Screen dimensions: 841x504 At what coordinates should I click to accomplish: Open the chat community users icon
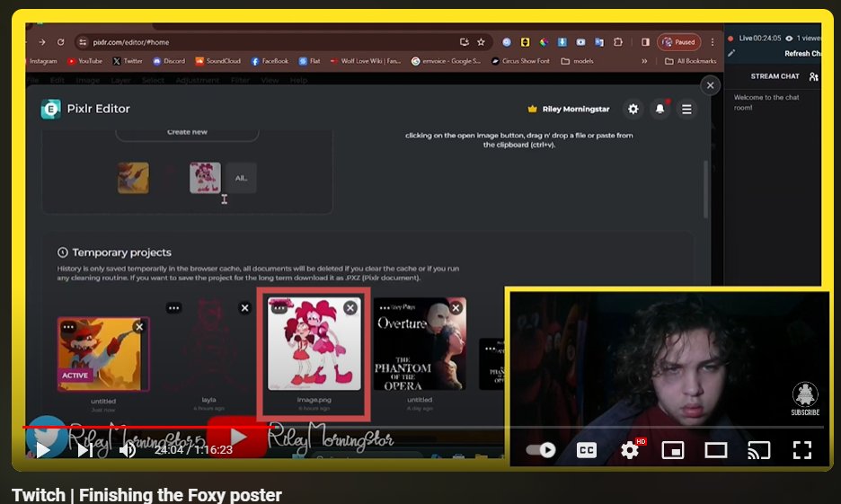coord(813,76)
